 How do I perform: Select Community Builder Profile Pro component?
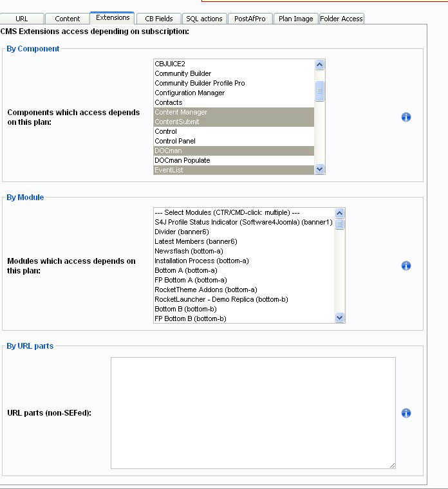click(234, 83)
